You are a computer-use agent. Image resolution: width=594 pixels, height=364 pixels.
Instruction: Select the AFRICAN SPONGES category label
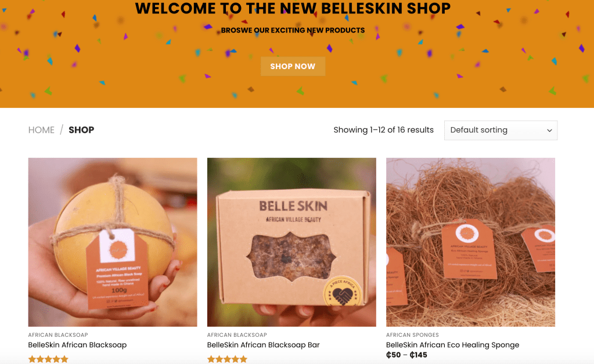412,335
